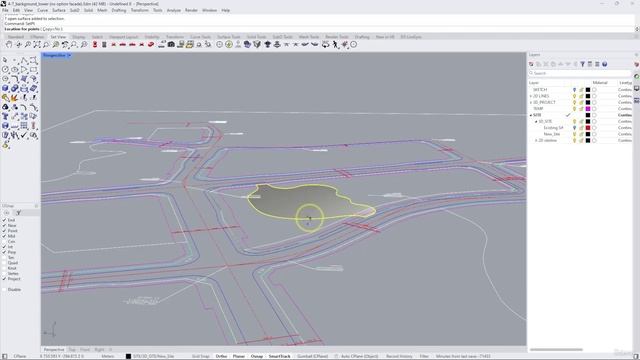Open the Surface menu
This screenshot has height=360, width=640.
pos(59,10)
